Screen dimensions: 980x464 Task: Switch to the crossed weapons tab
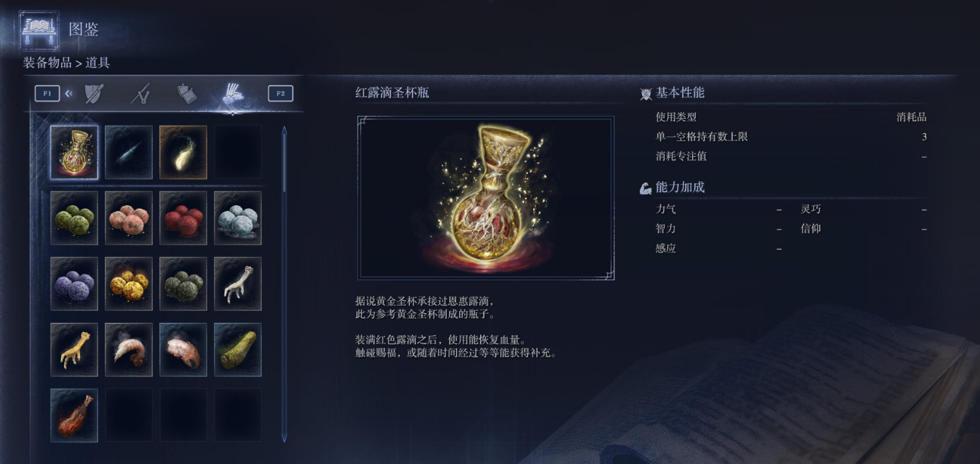tap(141, 94)
